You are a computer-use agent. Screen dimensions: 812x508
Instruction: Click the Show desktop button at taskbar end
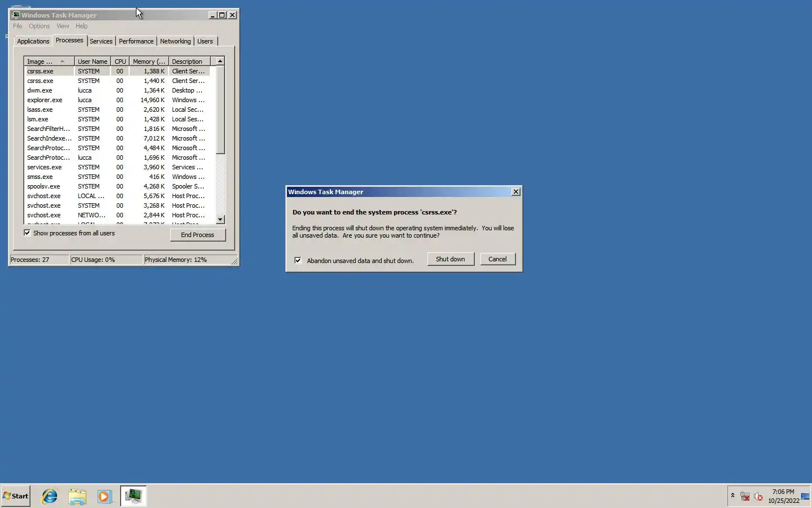pyautogui.click(x=806, y=496)
